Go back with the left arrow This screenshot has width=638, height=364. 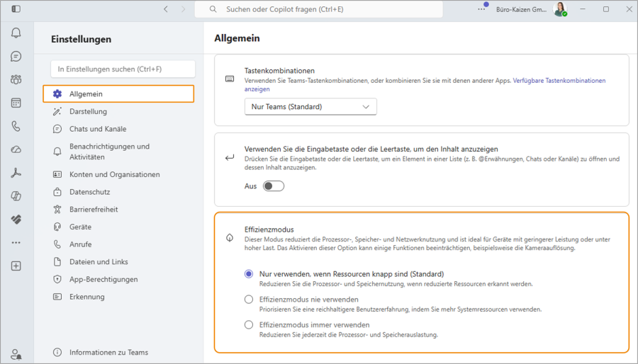coord(166,9)
